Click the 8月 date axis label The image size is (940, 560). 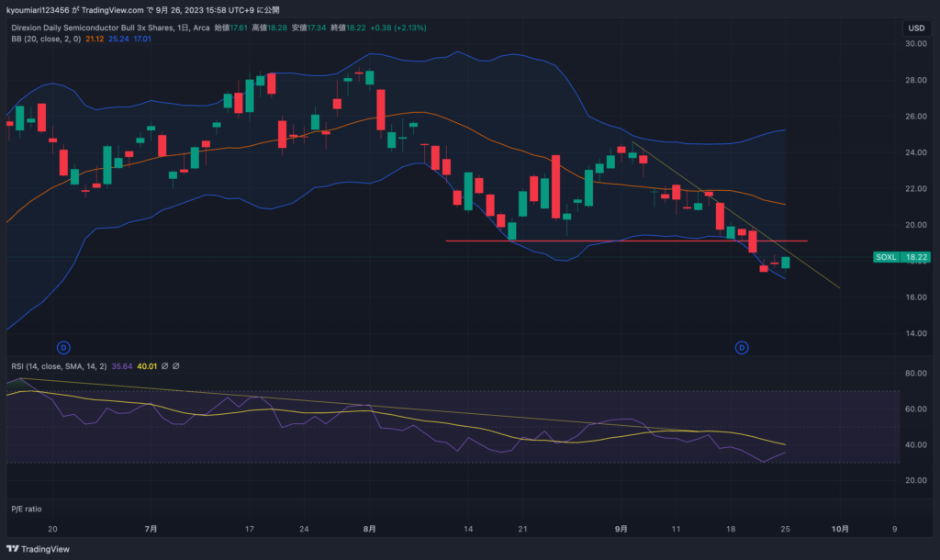tap(370, 529)
